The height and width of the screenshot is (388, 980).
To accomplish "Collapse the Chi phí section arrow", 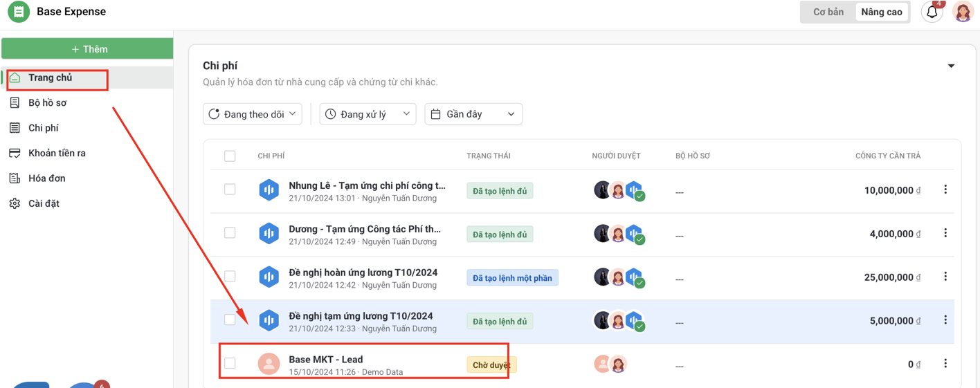I will click(951, 66).
